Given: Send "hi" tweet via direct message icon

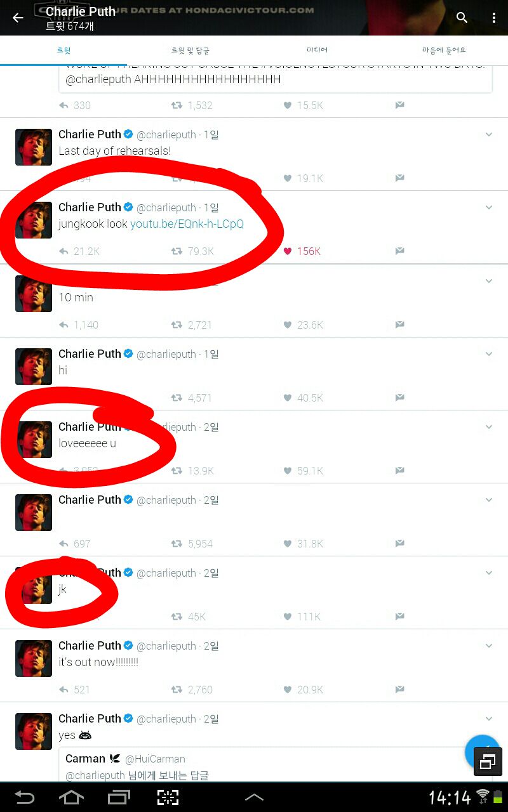Looking at the screenshot, I should click(x=399, y=398).
